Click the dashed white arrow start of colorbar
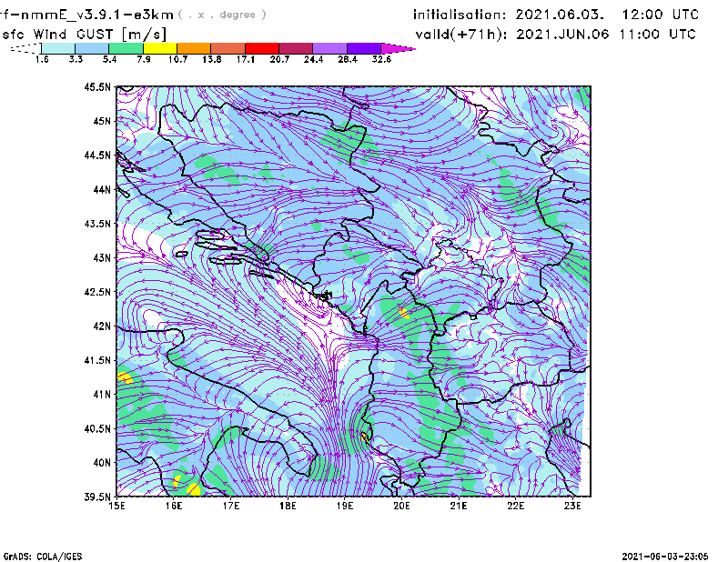 pos(25,48)
